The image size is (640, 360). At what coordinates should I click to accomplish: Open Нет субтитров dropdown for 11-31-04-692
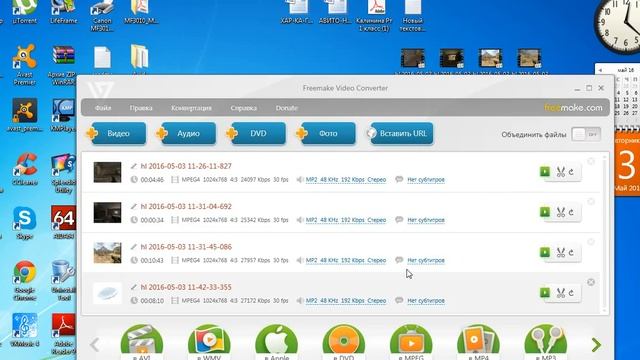pyautogui.click(x=426, y=220)
